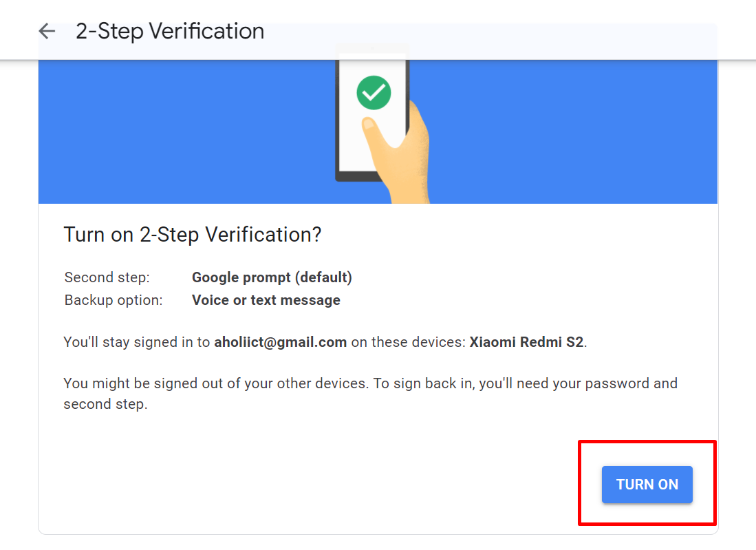
Task: Click the left side of the blue banner
Action: (183, 131)
